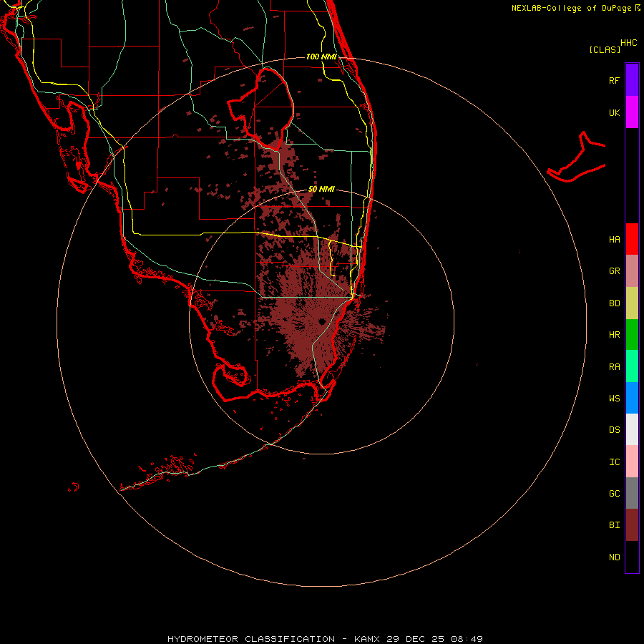Click the ND black legend swatch

632,557
